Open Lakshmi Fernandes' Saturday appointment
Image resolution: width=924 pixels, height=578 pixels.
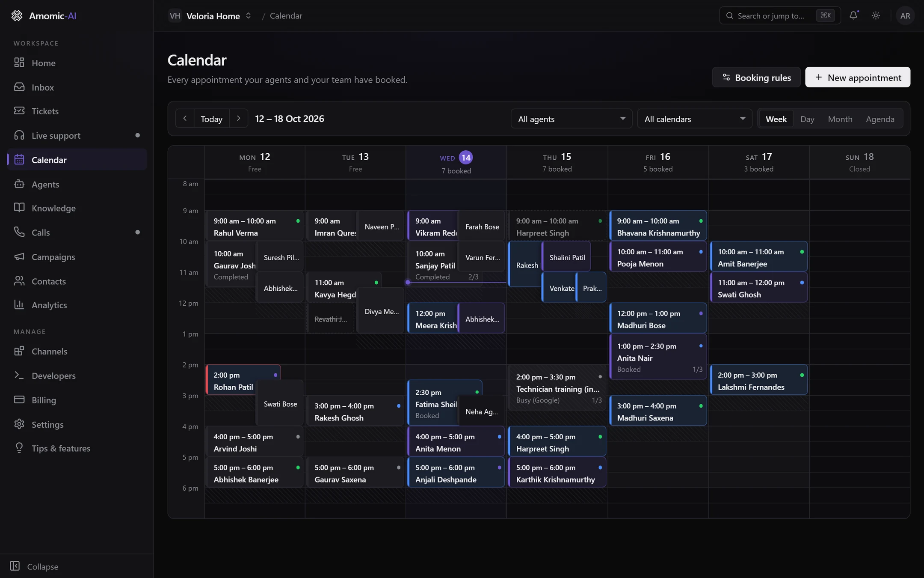(759, 380)
